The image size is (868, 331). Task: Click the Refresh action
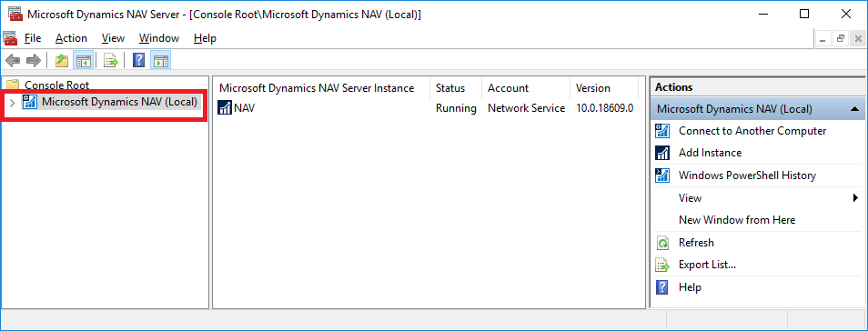[696, 243]
